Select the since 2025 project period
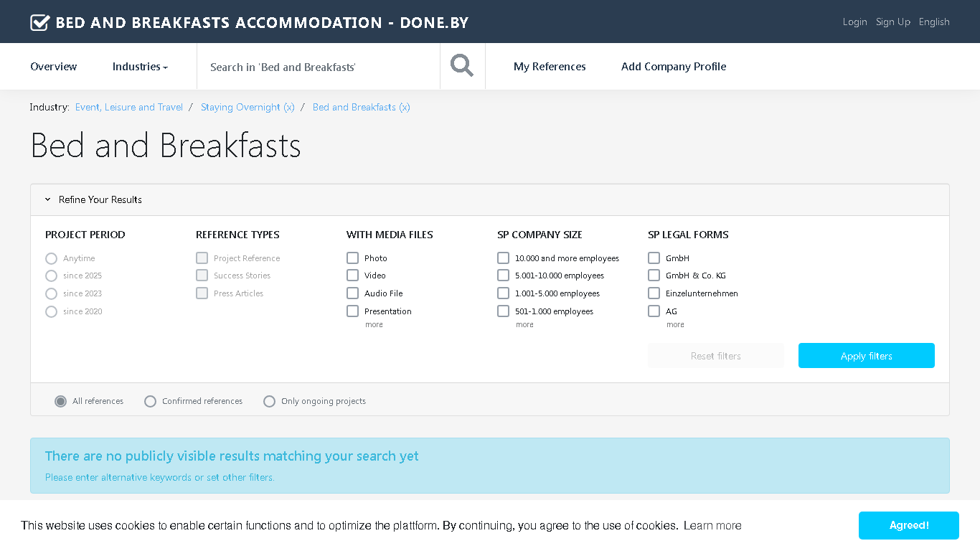980x551 pixels. pos(51,276)
